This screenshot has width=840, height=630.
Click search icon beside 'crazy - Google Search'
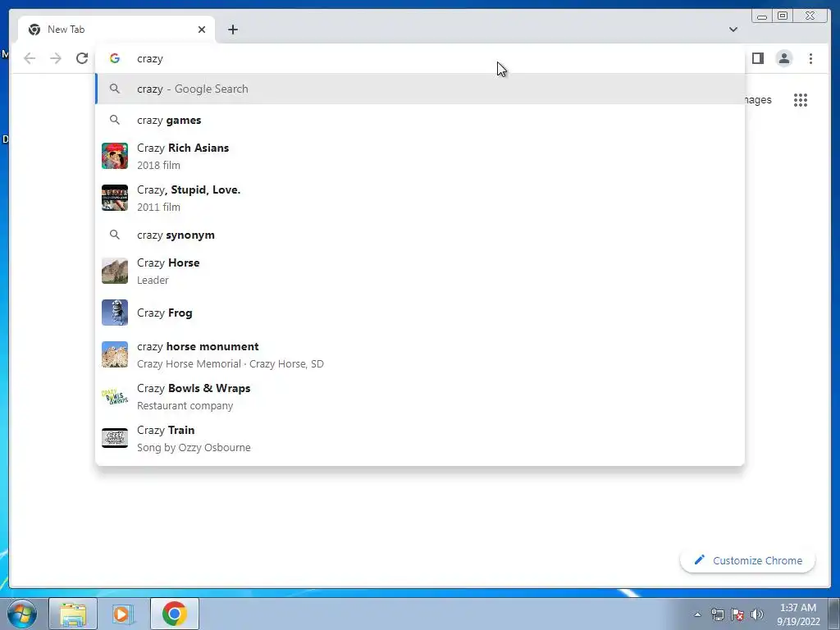click(x=115, y=89)
